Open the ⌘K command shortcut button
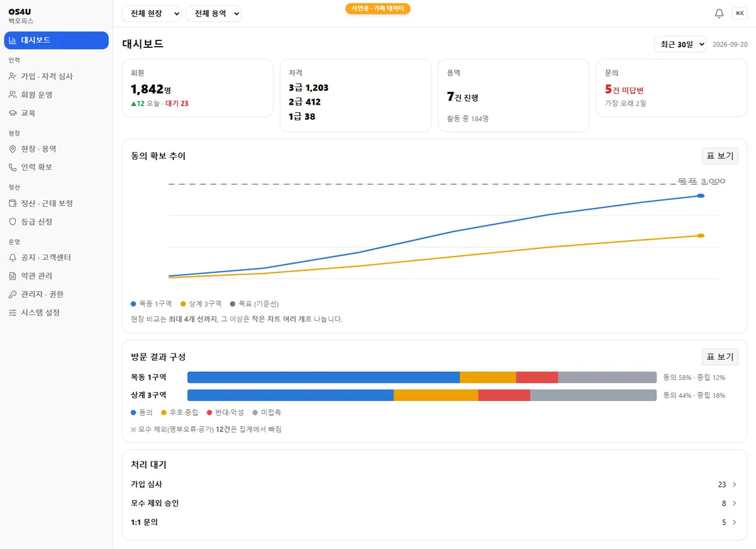This screenshot has width=756, height=549. click(x=739, y=13)
